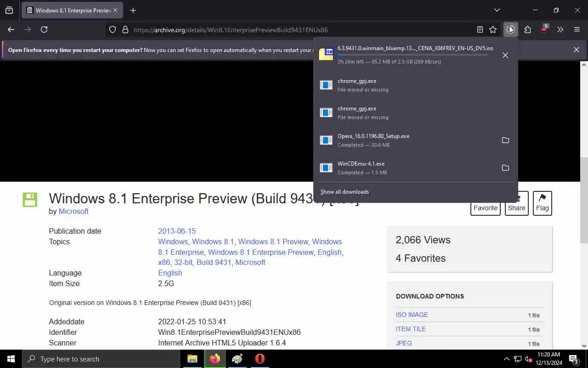Open File Explorer from taskbar
The image size is (588, 368).
pos(192,359)
